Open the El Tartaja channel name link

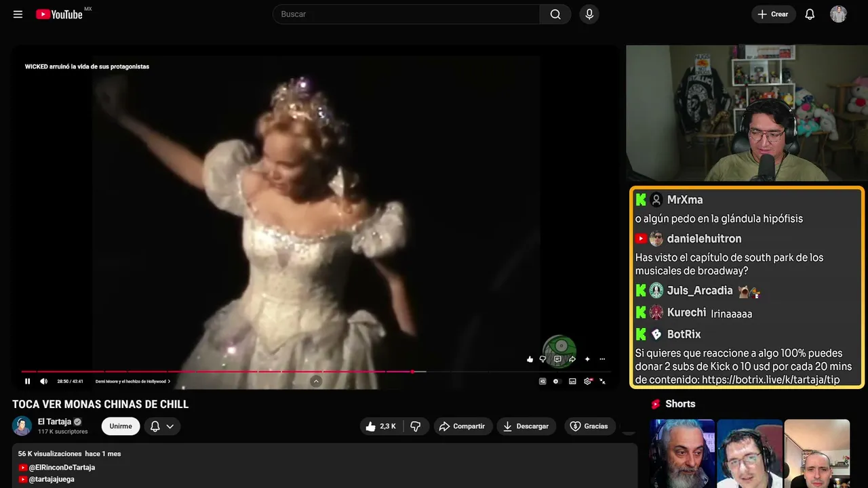point(54,422)
